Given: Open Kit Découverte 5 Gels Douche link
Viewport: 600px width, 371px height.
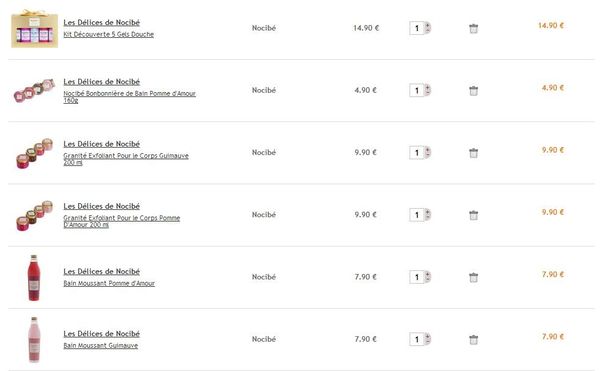Looking at the screenshot, I should tap(109, 34).
